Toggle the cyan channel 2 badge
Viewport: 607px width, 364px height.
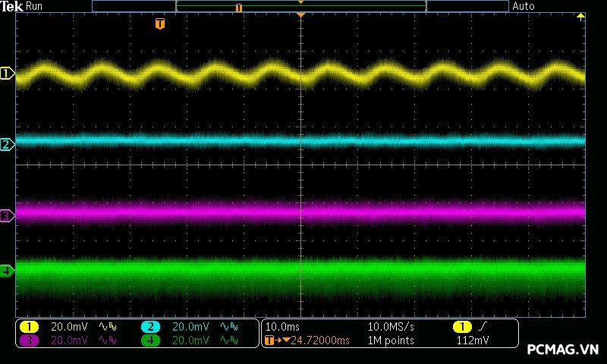[x=150, y=327]
